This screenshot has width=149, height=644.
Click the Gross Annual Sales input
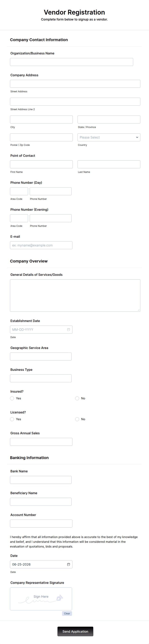pos(41,442)
